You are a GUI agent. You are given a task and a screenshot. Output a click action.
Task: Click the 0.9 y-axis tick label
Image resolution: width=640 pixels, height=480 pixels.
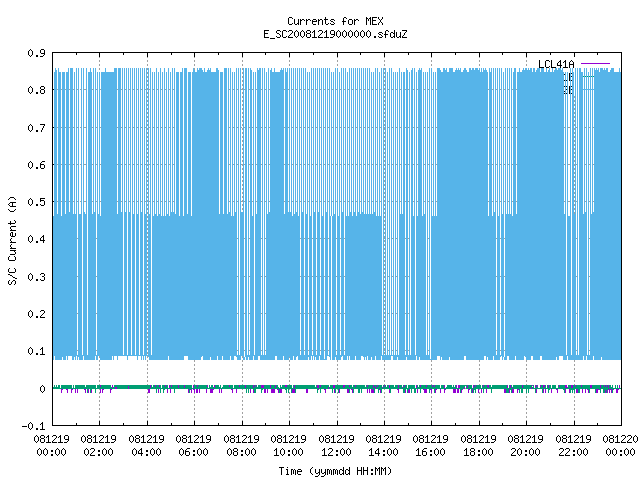point(36,53)
